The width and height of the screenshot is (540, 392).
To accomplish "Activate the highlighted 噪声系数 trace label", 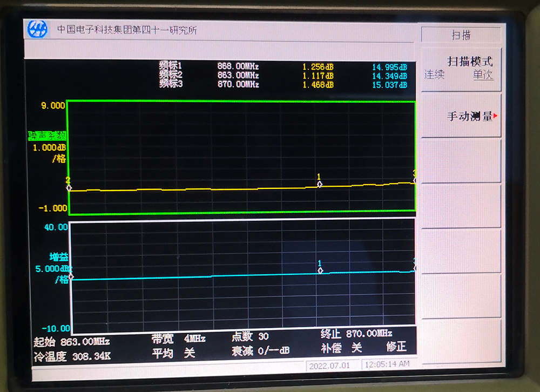I will pyautogui.click(x=47, y=135).
